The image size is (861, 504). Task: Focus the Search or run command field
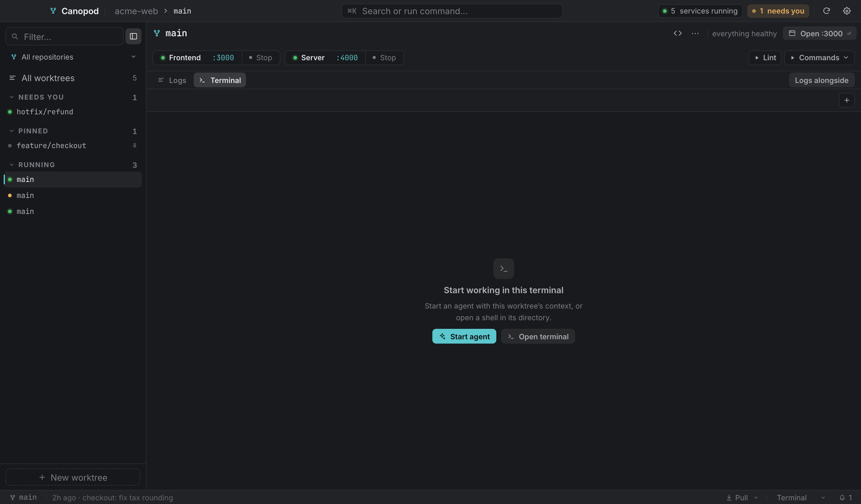tap(452, 11)
